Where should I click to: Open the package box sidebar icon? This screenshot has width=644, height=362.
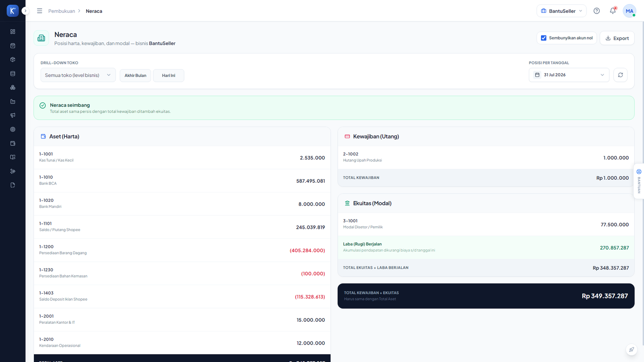(x=13, y=60)
